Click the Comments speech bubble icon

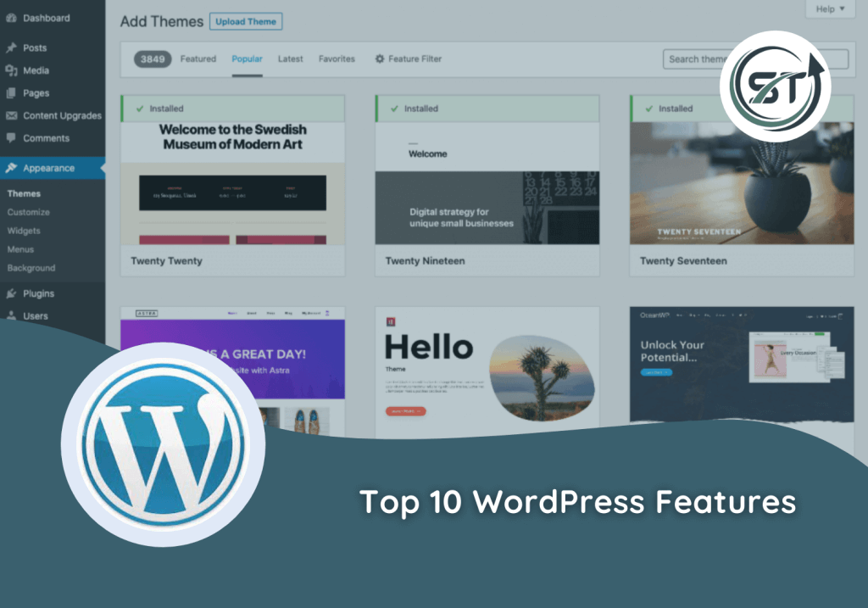click(11, 138)
